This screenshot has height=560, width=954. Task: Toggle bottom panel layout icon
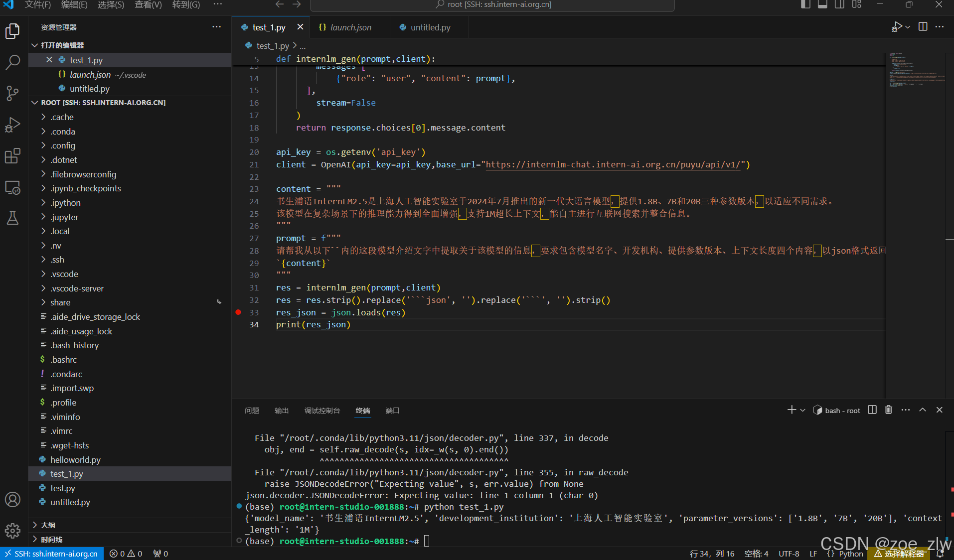(822, 4)
